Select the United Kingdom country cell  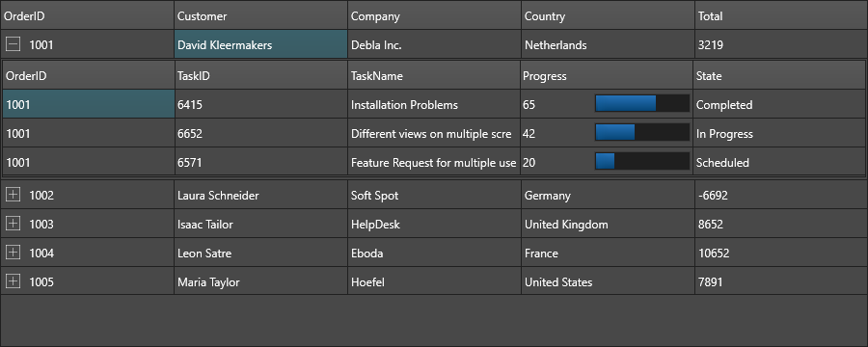tap(608, 224)
